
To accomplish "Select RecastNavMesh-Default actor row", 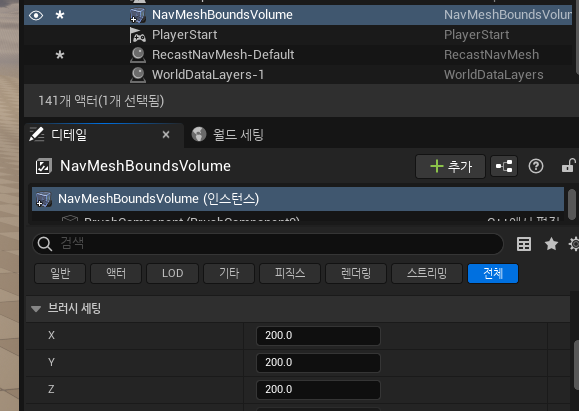I will pyautogui.click(x=298, y=55).
